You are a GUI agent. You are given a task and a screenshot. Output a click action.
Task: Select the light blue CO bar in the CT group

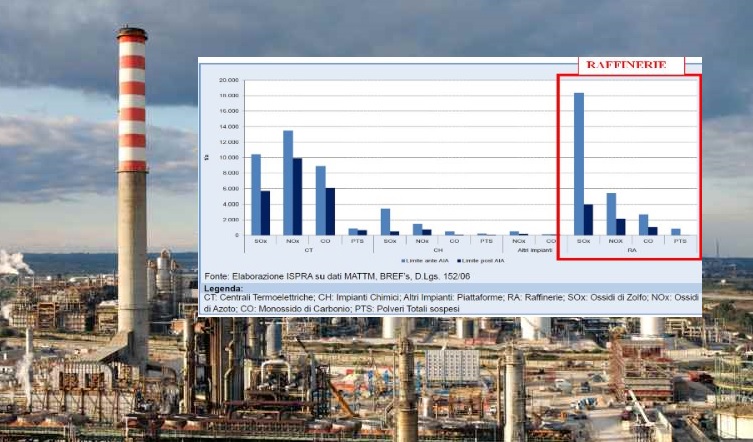(321, 200)
